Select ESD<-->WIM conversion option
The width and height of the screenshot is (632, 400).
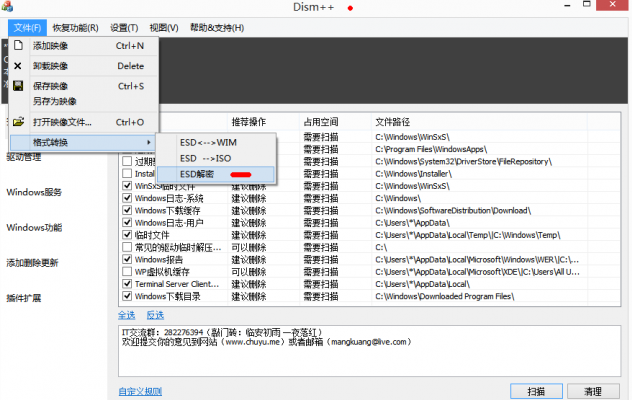pos(216,143)
